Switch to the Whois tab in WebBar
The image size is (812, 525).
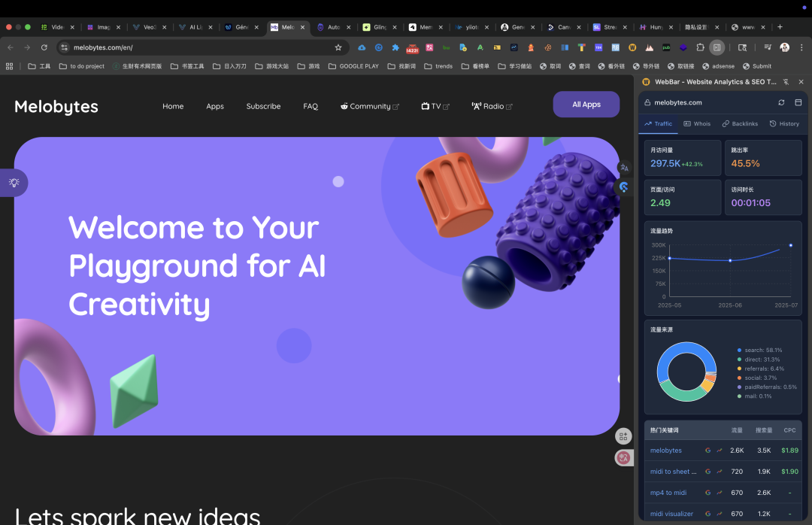pos(697,124)
